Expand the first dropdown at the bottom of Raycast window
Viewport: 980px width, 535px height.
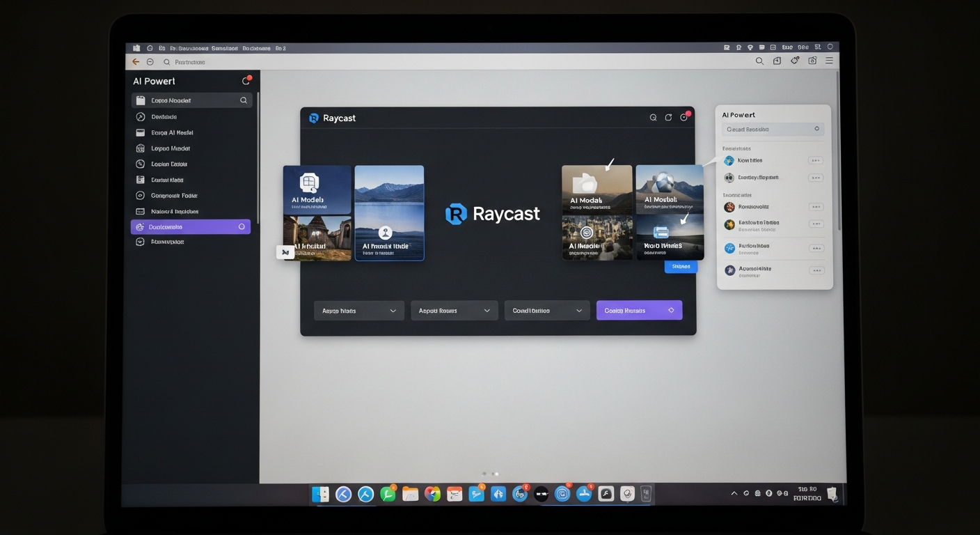359,311
